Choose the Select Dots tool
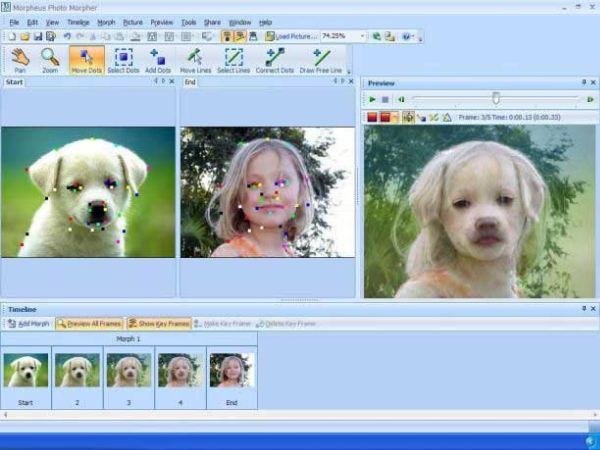Viewport: 600px width, 450px height. (123, 60)
